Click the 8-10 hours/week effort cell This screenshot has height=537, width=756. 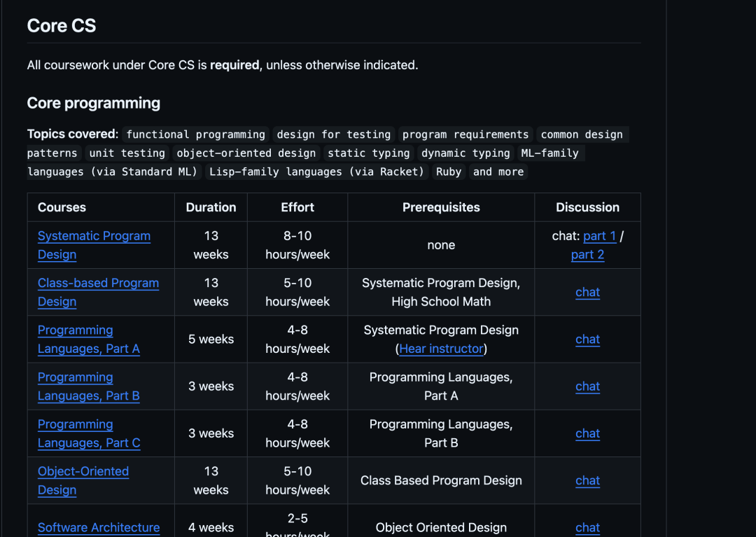[x=297, y=245]
